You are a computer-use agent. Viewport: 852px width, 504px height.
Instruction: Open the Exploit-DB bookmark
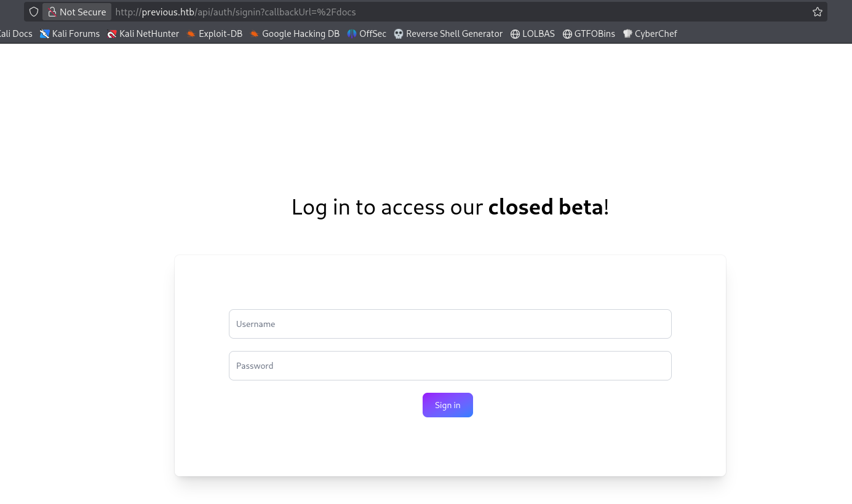(x=215, y=34)
